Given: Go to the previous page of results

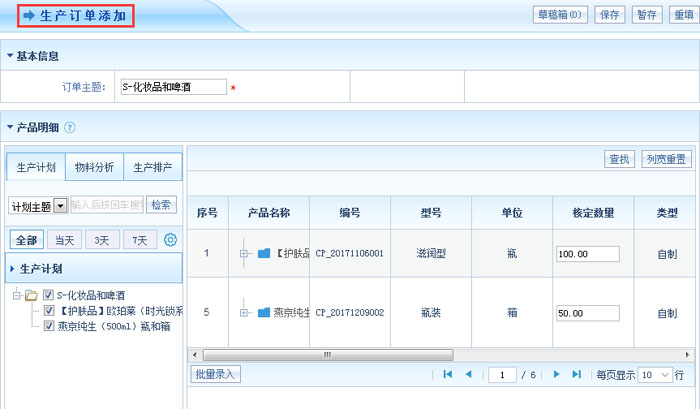Looking at the screenshot, I should (x=466, y=374).
